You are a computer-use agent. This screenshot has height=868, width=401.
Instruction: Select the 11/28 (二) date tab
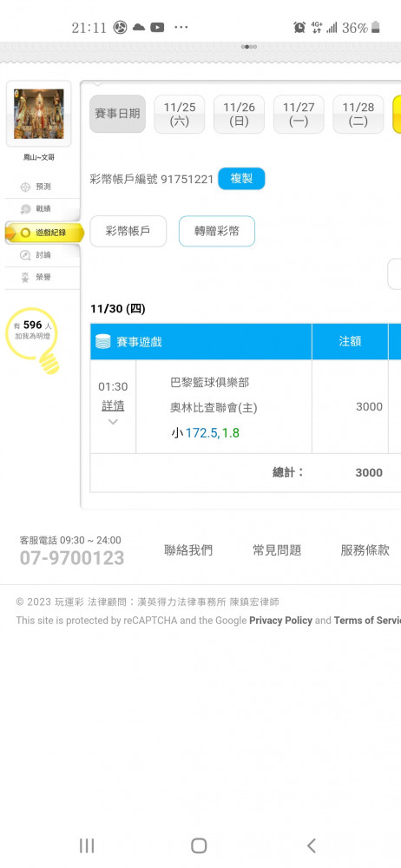point(358,114)
